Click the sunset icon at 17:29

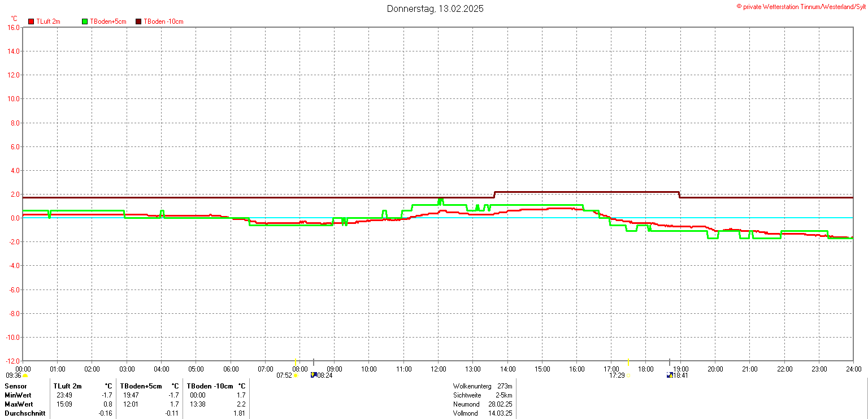[x=628, y=375]
